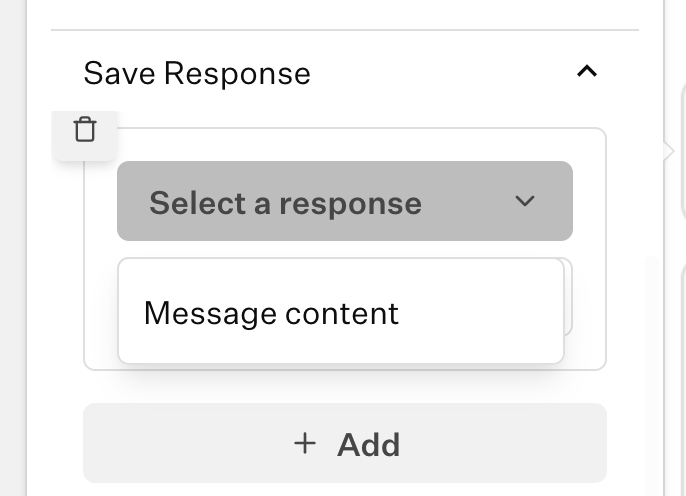
Task: Click the Add button
Action: pos(345,443)
